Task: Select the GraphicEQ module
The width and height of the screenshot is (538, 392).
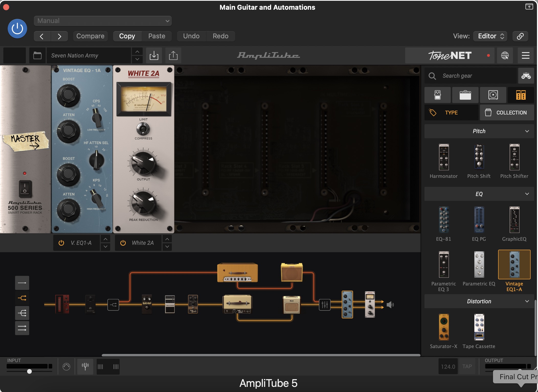Action: click(514, 224)
